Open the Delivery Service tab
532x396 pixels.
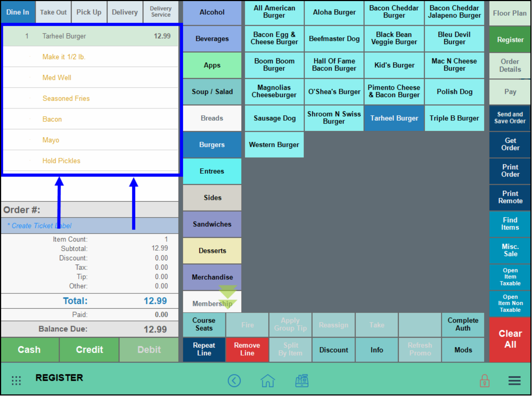[160, 12]
